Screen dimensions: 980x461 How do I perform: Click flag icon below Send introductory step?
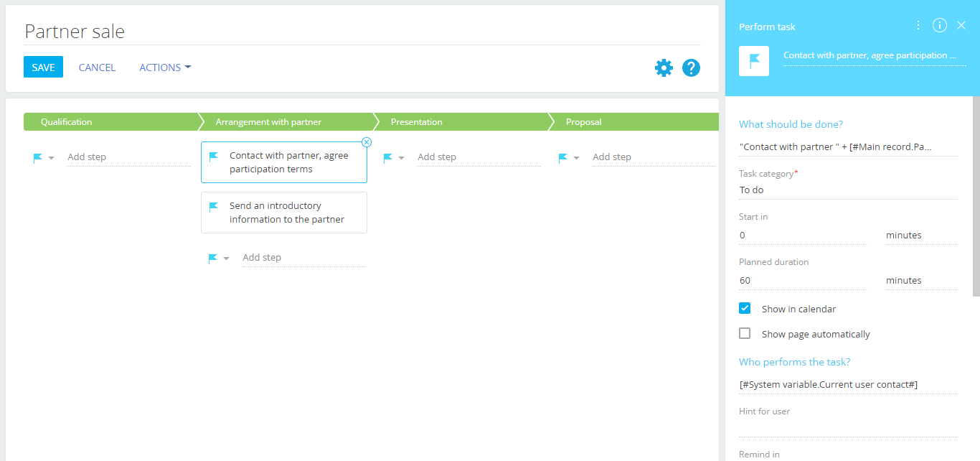(x=213, y=258)
